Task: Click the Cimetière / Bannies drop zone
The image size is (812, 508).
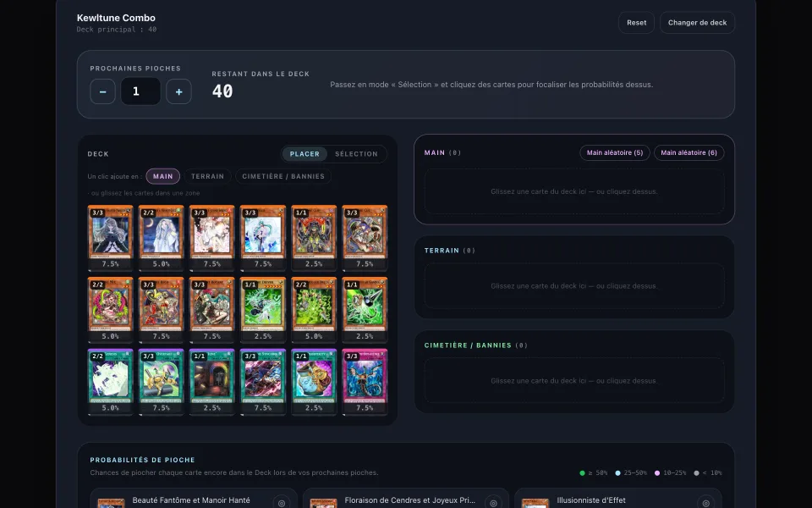Action: pos(574,380)
